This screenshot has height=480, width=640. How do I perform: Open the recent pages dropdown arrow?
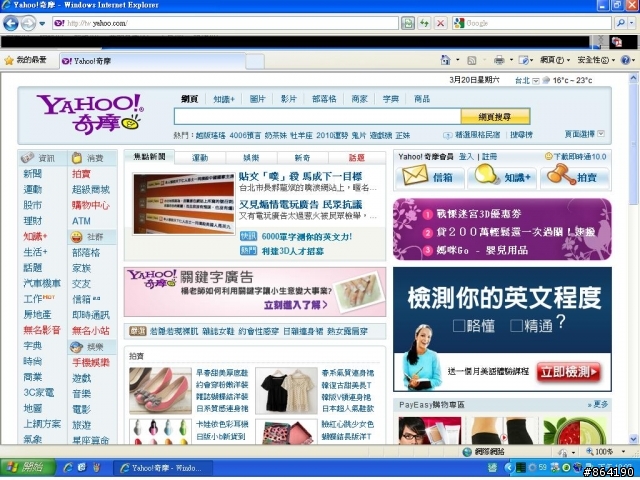42,24
